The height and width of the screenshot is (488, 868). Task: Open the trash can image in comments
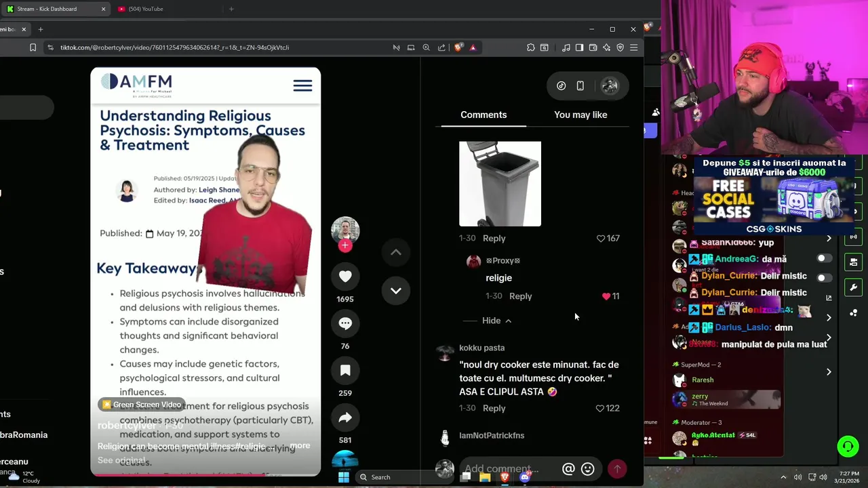pyautogui.click(x=500, y=184)
